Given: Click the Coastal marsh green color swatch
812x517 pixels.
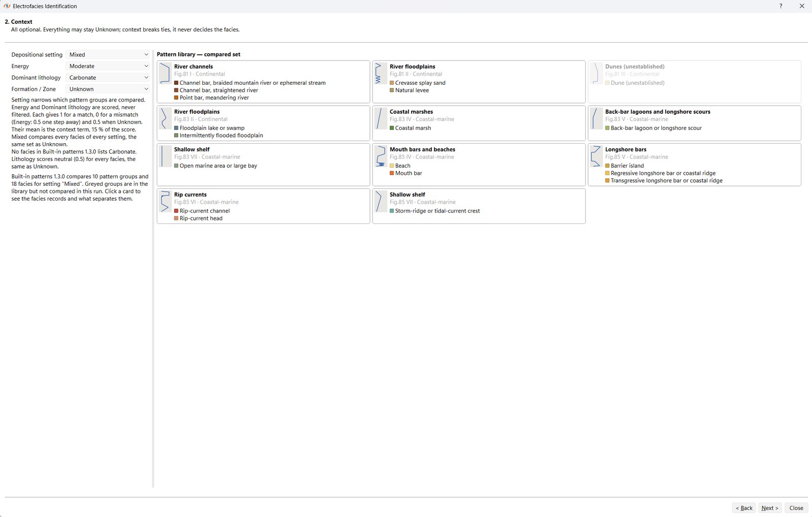Looking at the screenshot, I should [392, 128].
